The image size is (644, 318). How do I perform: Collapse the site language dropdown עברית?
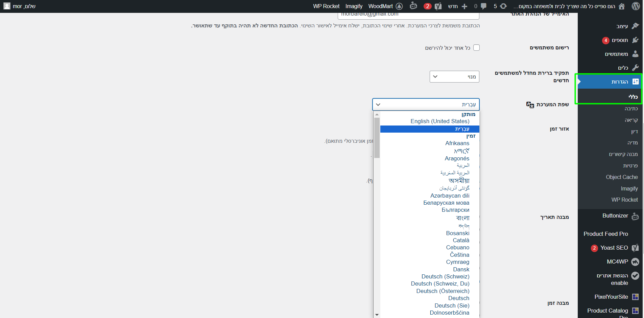click(x=426, y=105)
